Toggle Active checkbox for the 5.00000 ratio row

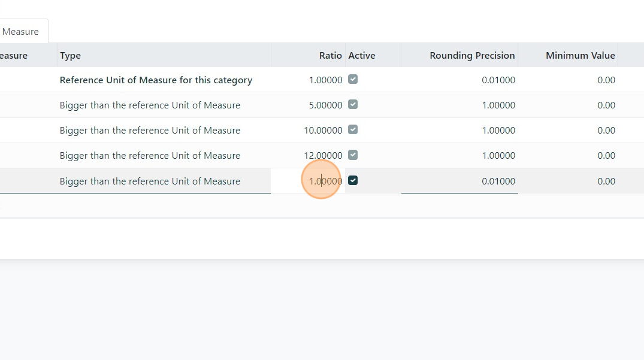coord(353,105)
